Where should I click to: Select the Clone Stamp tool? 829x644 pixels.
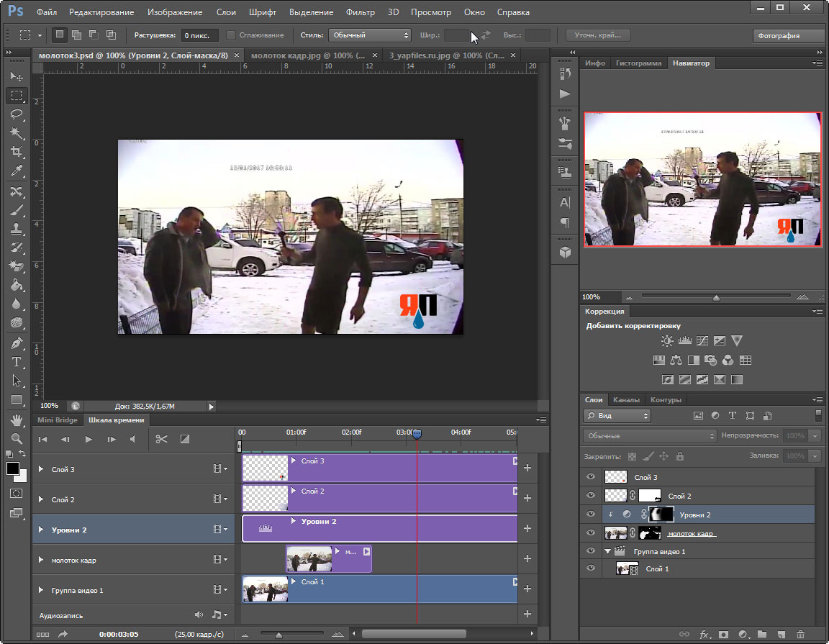pos(17,229)
